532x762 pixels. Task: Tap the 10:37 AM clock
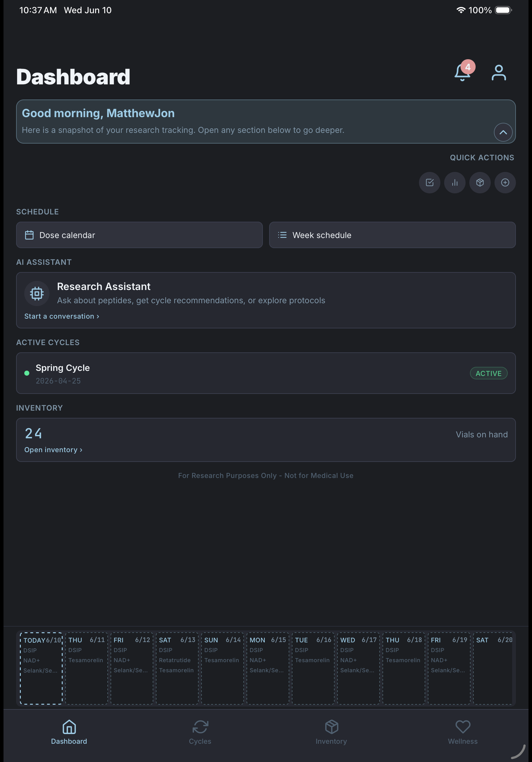click(38, 10)
